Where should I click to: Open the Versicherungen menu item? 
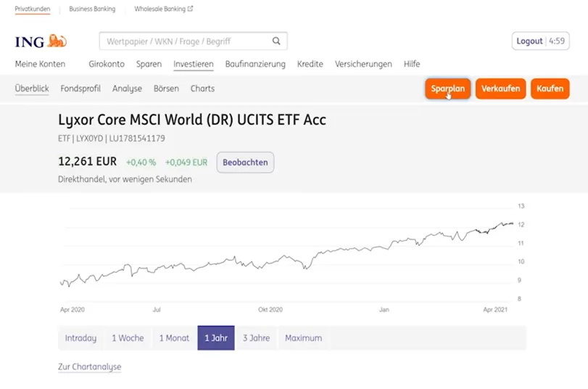point(363,64)
